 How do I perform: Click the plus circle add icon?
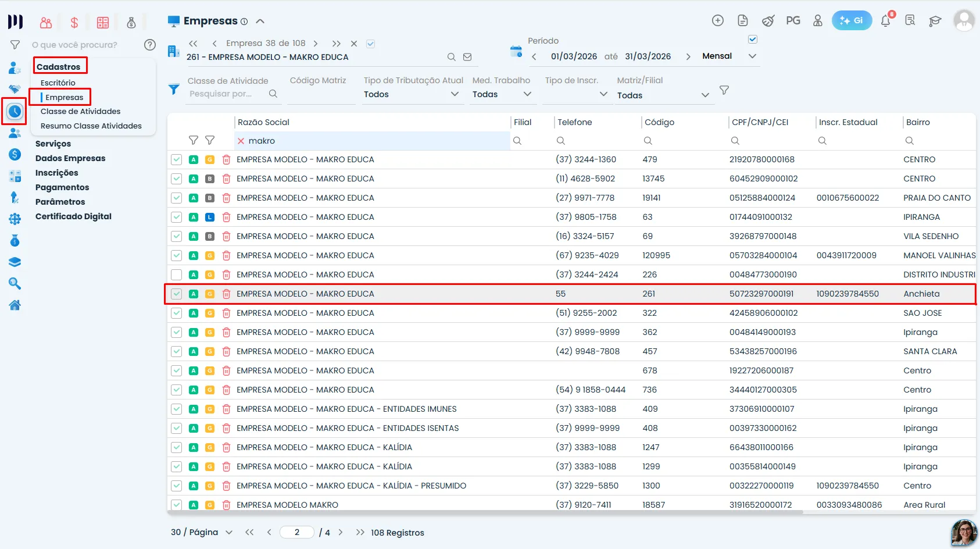coord(718,20)
